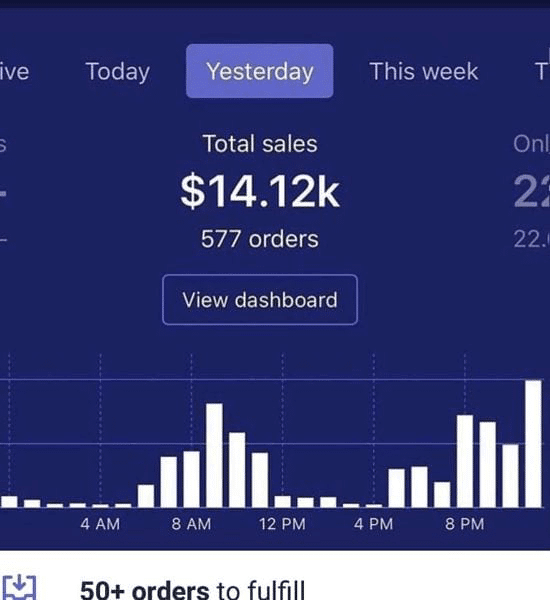The image size is (550, 600).
Task: Click the 8 AM axis label
Action: pyautogui.click(x=191, y=524)
